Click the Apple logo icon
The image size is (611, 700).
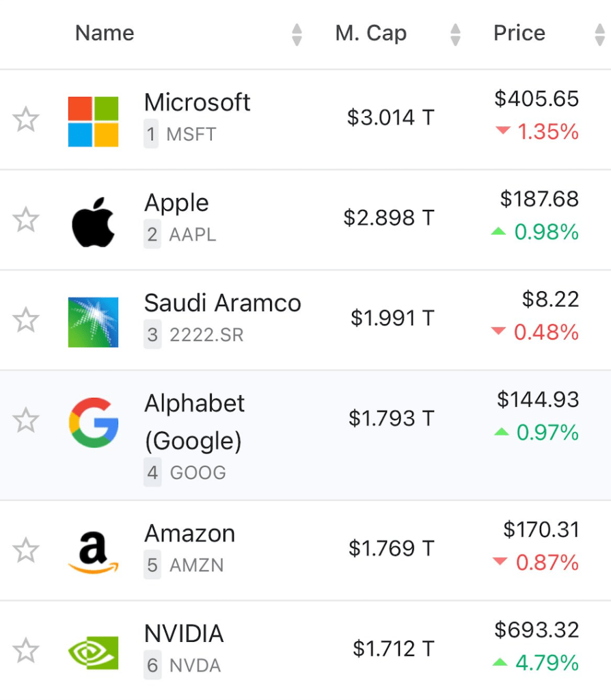93,221
